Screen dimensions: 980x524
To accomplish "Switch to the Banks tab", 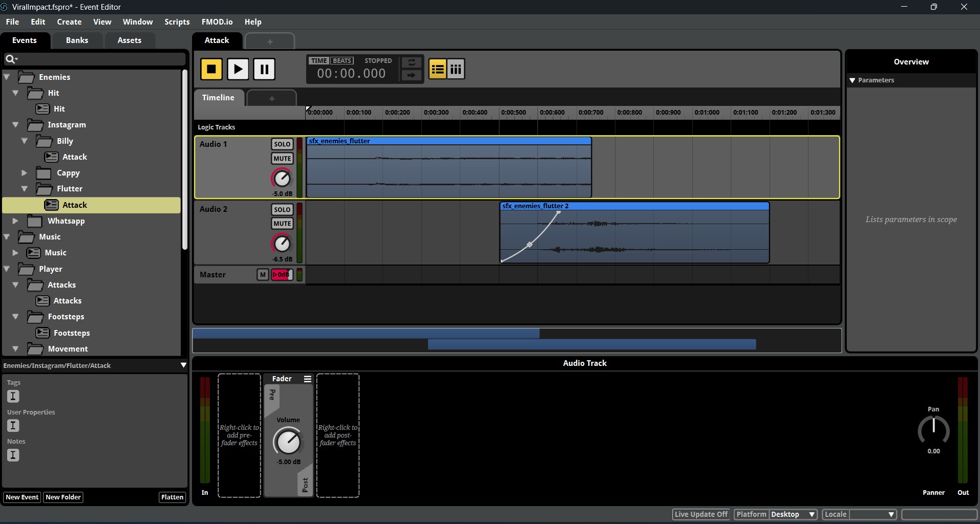I will tap(77, 40).
